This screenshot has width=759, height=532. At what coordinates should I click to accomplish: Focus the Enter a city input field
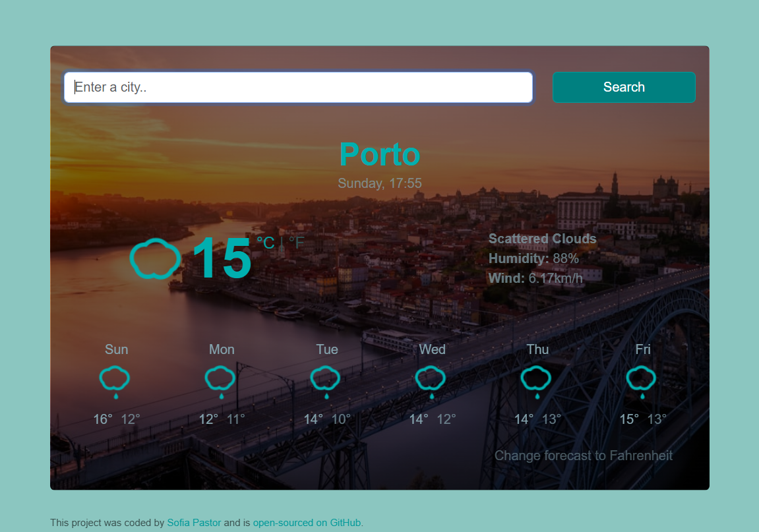pyautogui.click(x=298, y=88)
